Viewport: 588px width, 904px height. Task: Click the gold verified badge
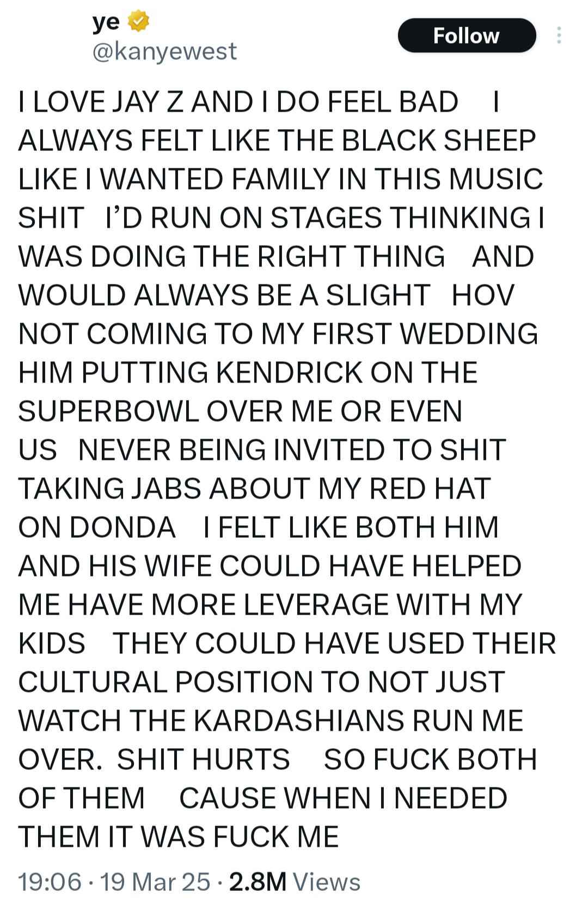138,21
